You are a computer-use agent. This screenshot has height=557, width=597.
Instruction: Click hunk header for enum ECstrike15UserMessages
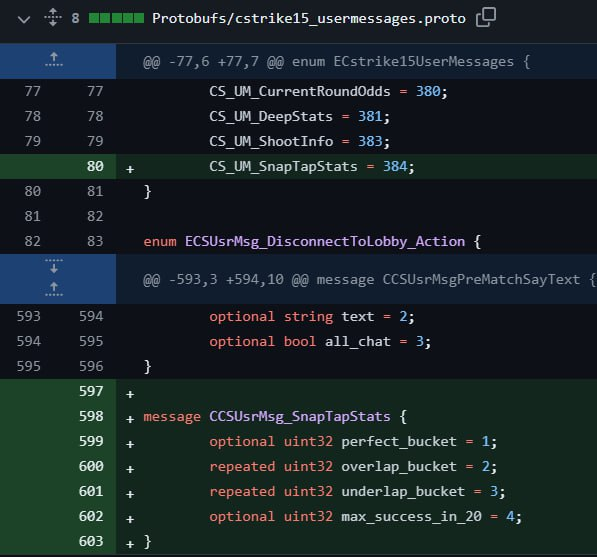336,62
